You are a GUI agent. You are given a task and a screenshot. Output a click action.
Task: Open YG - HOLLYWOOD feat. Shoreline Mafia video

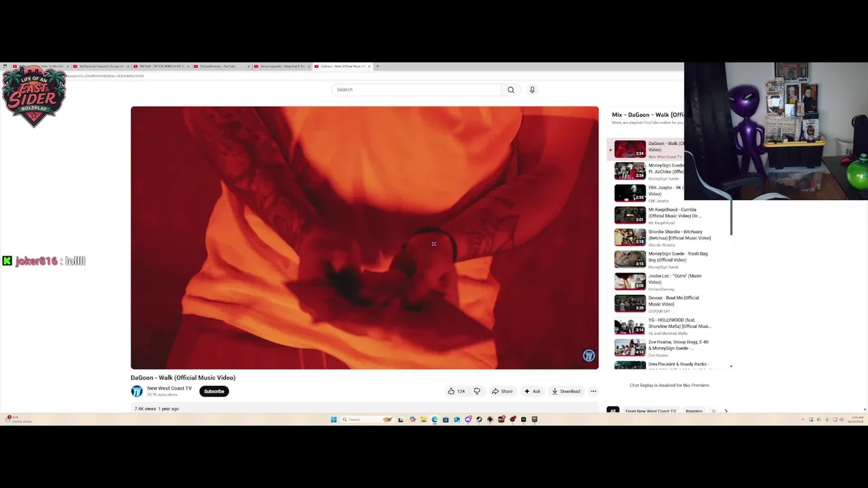[679, 323]
